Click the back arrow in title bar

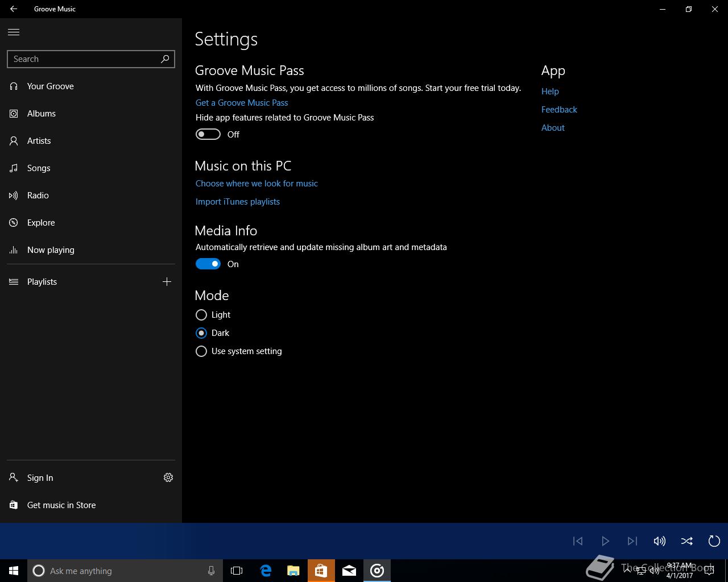pos(14,9)
